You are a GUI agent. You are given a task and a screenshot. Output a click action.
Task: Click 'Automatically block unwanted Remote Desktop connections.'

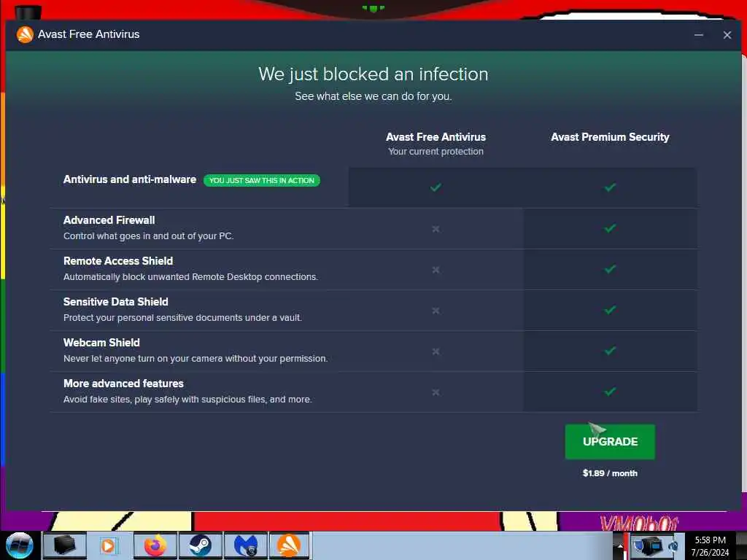click(190, 276)
